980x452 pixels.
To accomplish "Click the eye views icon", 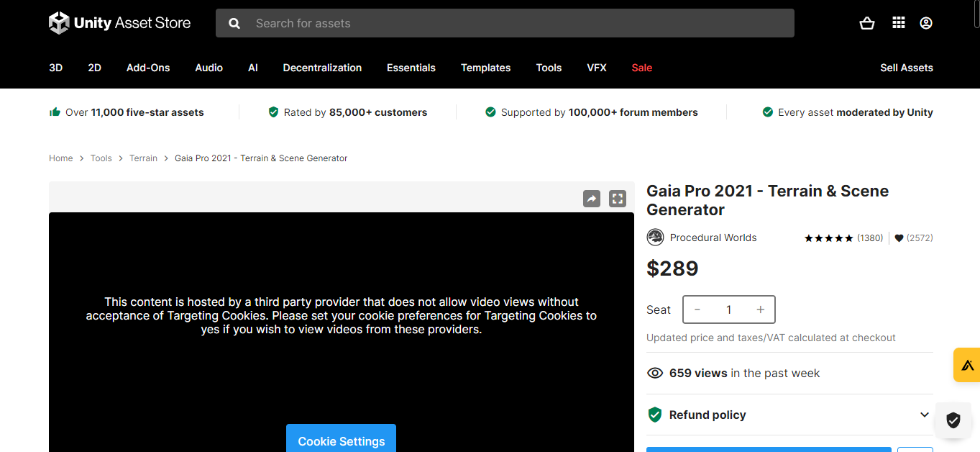I will tap(655, 373).
